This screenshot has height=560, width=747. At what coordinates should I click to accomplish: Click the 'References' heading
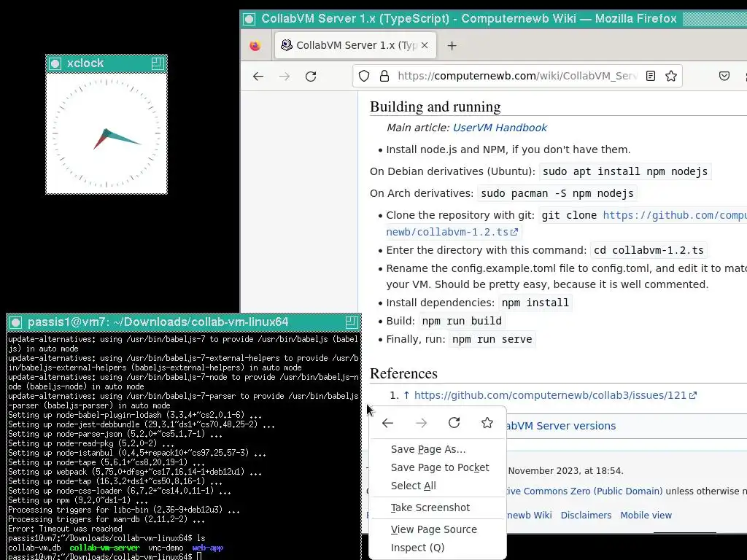tap(403, 373)
